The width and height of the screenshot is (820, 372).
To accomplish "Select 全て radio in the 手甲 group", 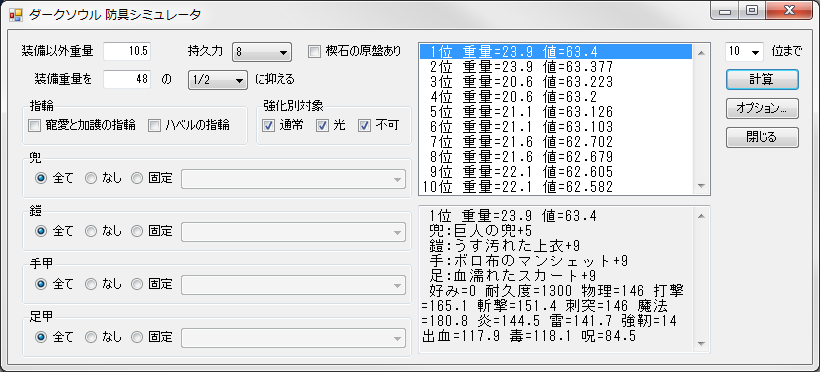I will pos(41,284).
